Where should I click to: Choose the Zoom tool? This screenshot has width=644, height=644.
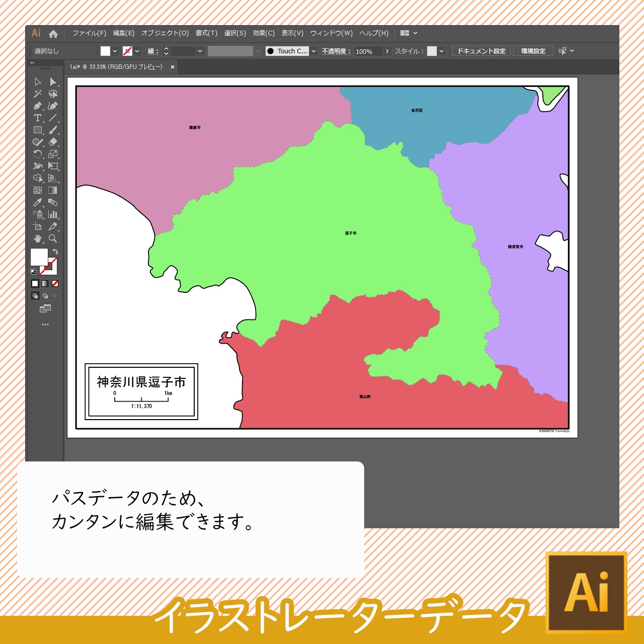point(53,238)
